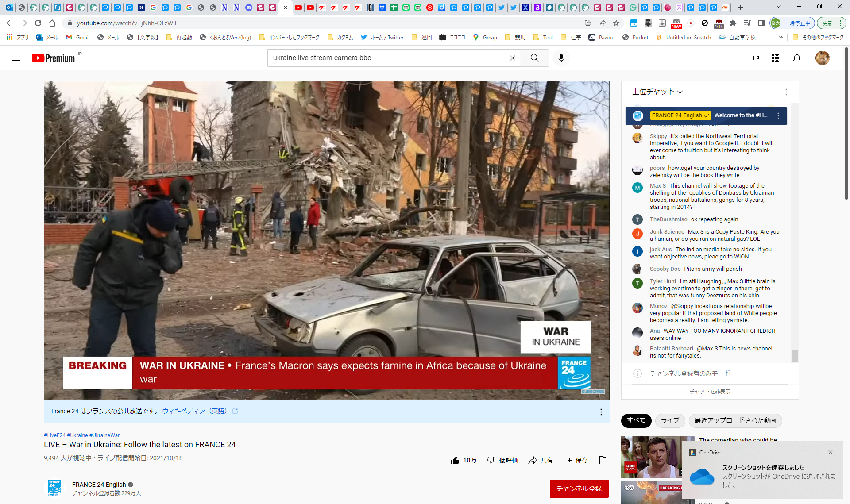Image resolution: width=850 pixels, height=504 pixels.
Task: Click the create video camera icon
Action: pos(754,58)
